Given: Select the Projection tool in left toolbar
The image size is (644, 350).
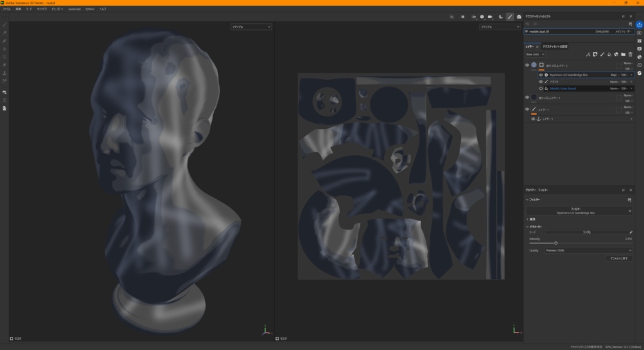Looking at the screenshot, I should 4,41.
